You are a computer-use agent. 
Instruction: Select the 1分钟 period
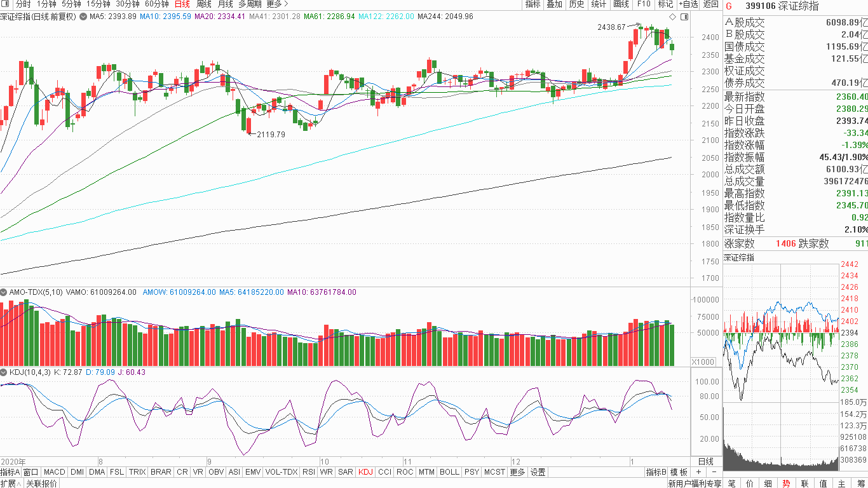coord(46,4)
